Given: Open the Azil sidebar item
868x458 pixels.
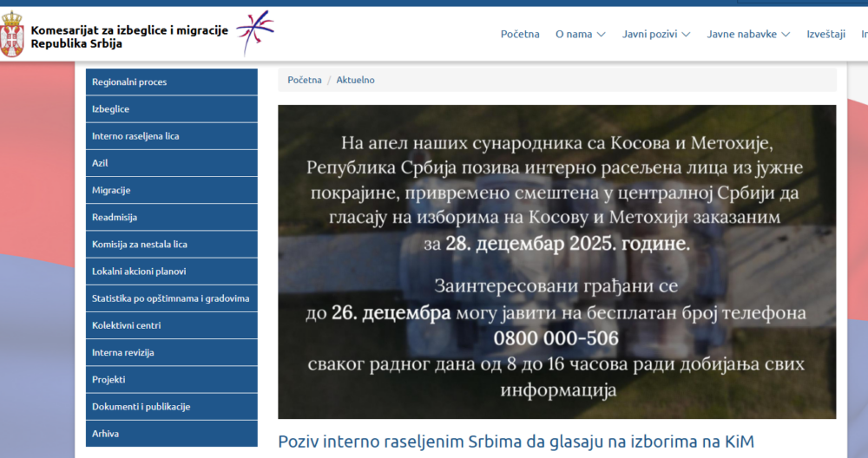Looking at the screenshot, I should (172, 163).
